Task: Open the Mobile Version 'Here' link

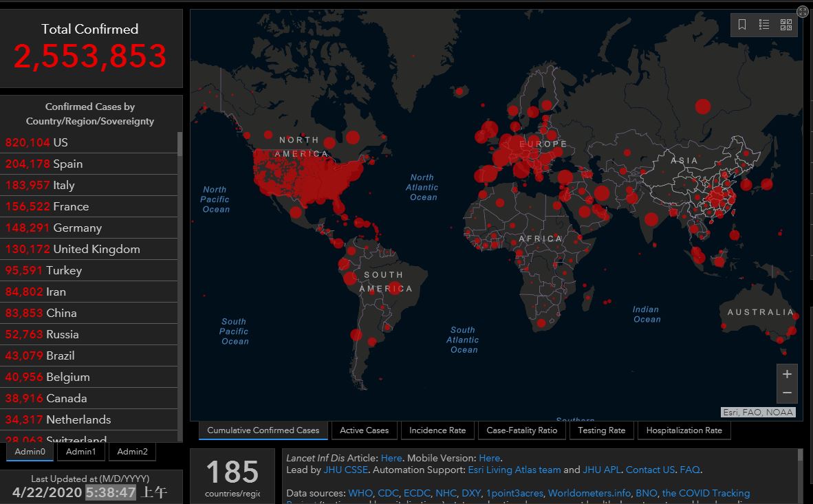Action: (x=489, y=458)
